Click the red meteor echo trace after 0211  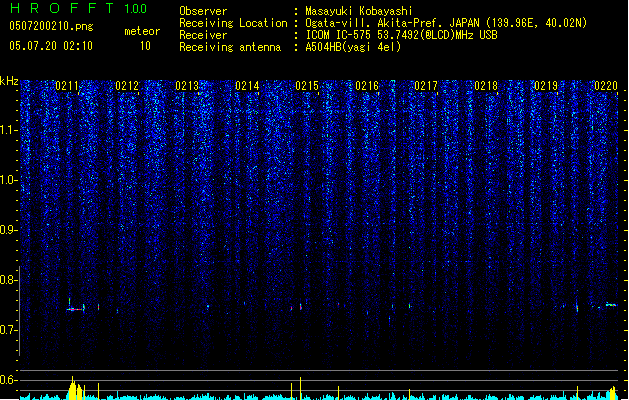tap(75, 309)
